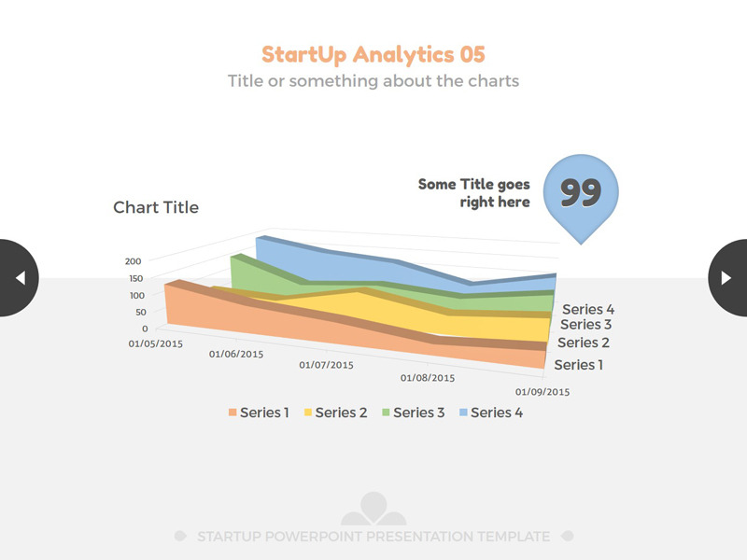Select the gray subtitle about the charts
The image size is (747, 560).
click(373, 81)
